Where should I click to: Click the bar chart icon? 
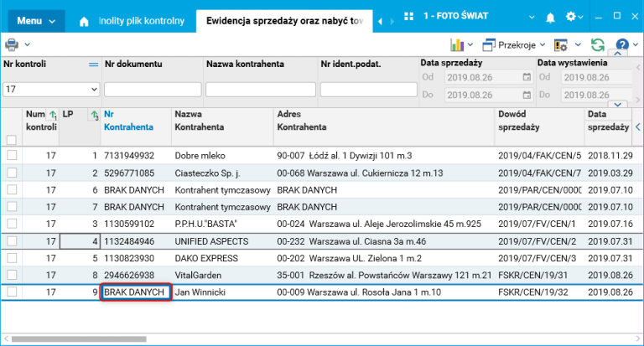coord(457,44)
